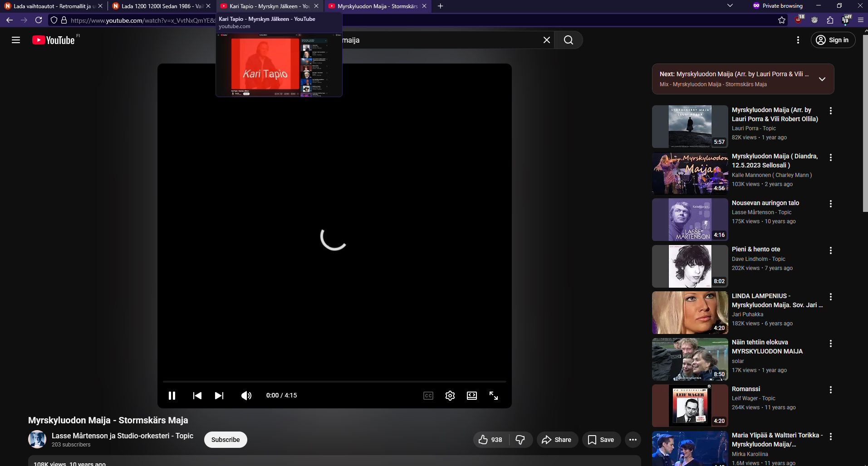Play the Lauri Porra arrangement thumbnail
This screenshot has width=868, height=466.
pyautogui.click(x=690, y=127)
